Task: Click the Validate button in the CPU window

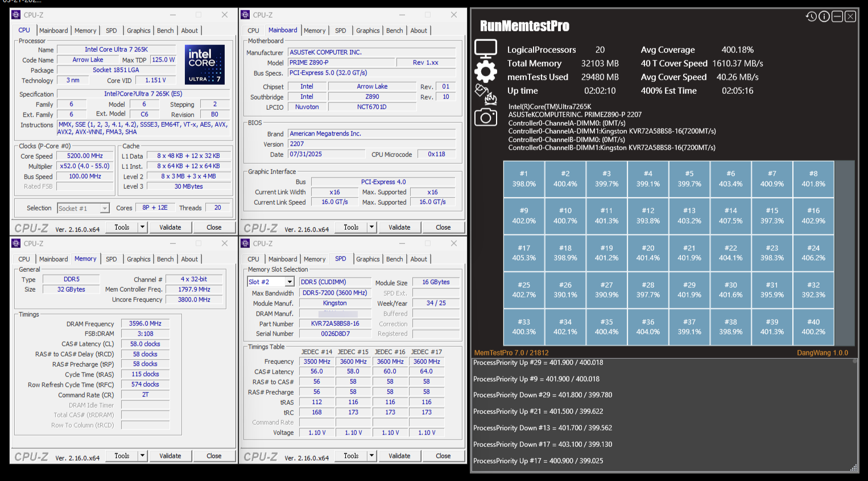Action: (x=170, y=227)
